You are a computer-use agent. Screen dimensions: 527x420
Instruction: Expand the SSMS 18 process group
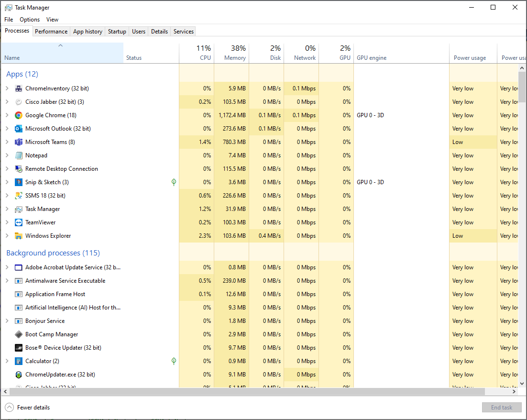click(7, 196)
